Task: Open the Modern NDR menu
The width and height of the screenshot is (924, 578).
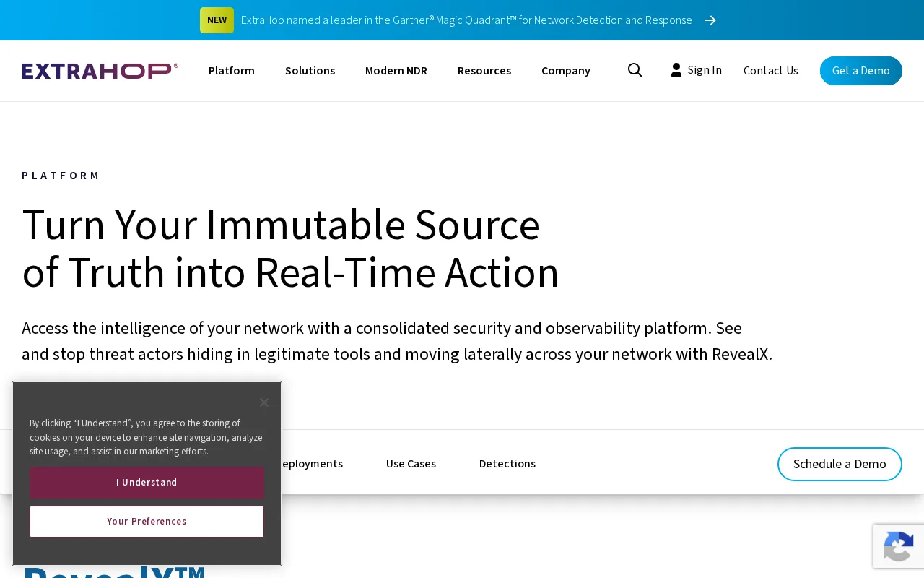Action: 396,71
